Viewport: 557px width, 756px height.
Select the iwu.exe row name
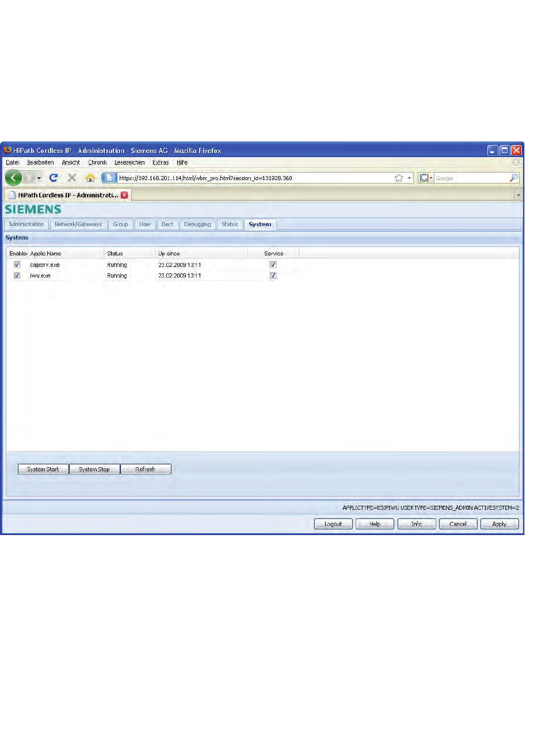click(x=40, y=276)
